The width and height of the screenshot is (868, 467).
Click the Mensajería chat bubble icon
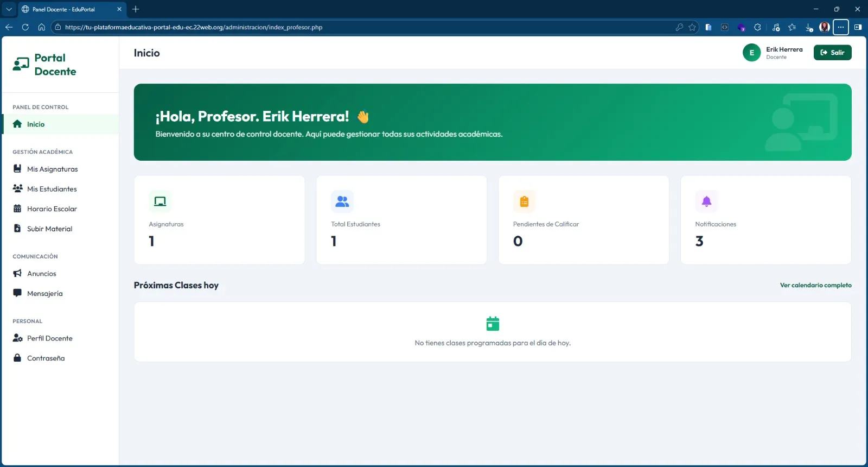click(x=17, y=293)
